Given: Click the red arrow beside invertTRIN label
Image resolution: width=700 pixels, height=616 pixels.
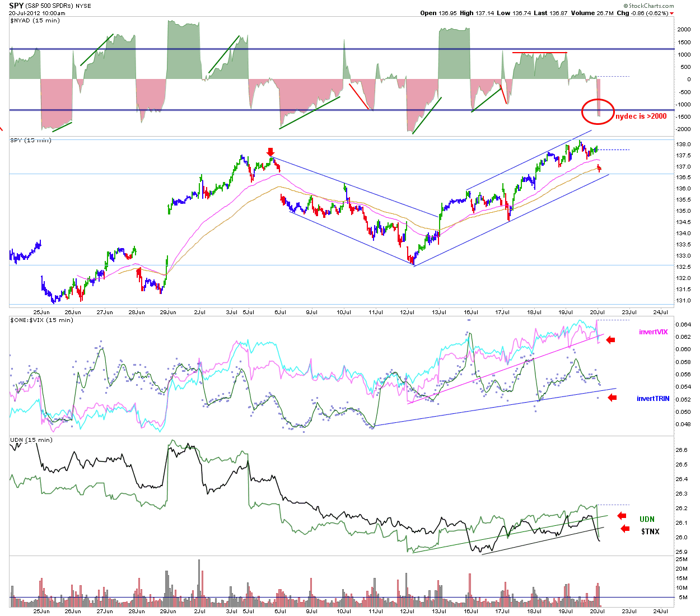Looking at the screenshot, I should pyautogui.click(x=612, y=398).
